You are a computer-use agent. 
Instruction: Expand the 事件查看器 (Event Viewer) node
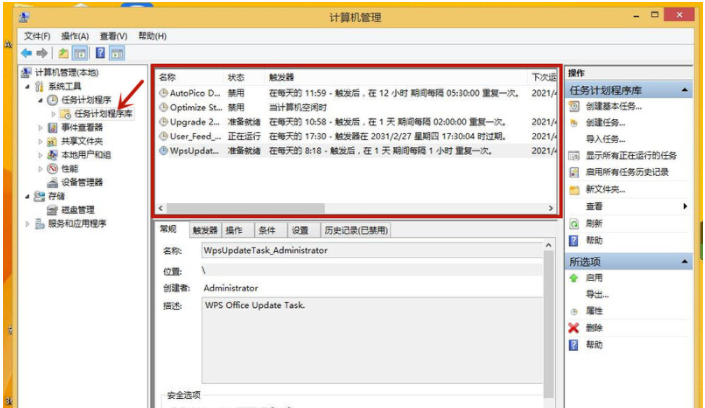coord(40,128)
